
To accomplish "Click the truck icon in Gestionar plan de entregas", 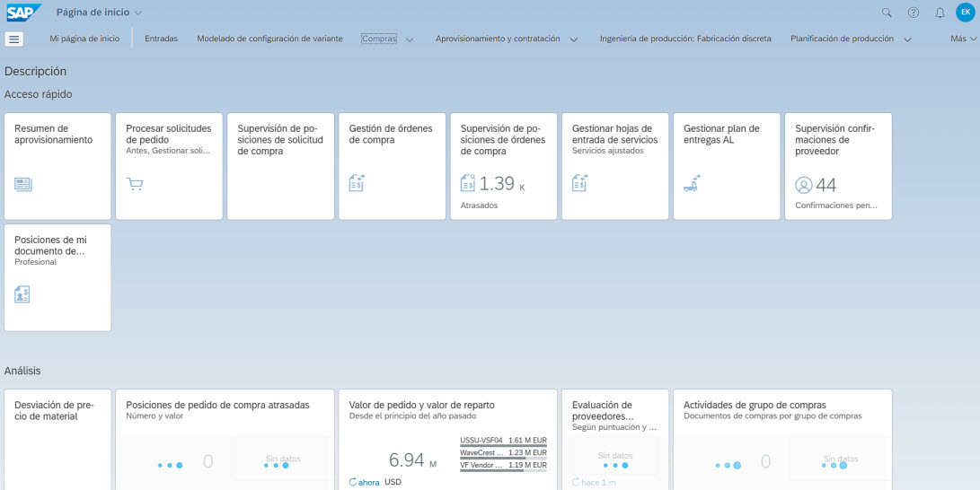I will click(x=692, y=183).
